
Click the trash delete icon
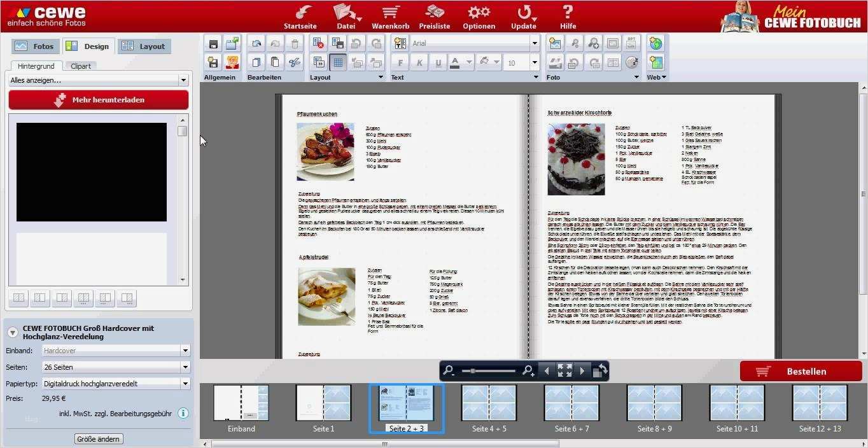pos(295,43)
